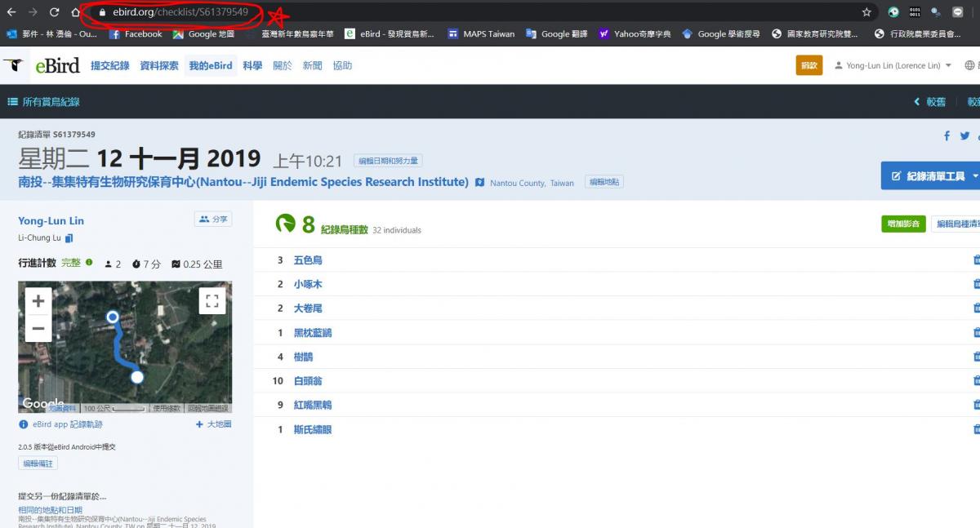The height and width of the screenshot is (528, 980).
Task: Open the 白頭翁 species link
Action: pyautogui.click(x=308, y=381)
